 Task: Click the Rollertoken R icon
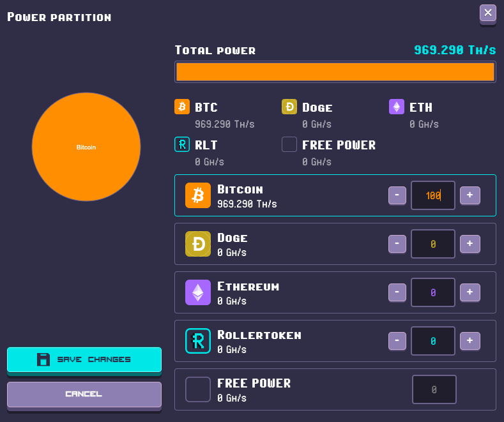pos(198,341)
